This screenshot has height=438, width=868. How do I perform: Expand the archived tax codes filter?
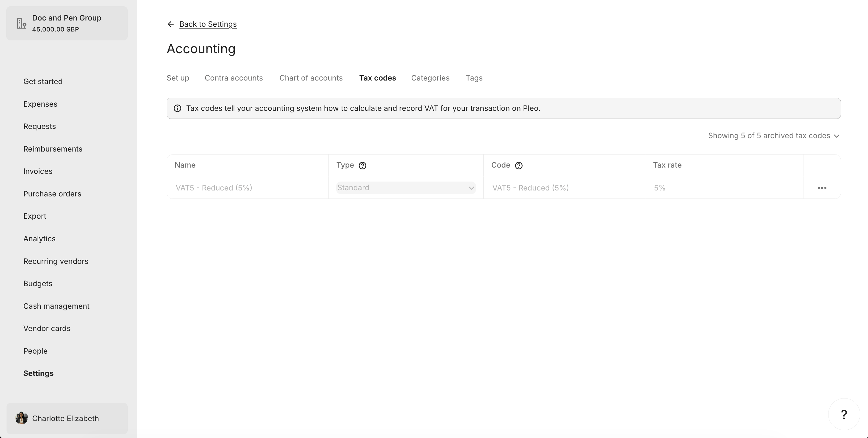774,136
